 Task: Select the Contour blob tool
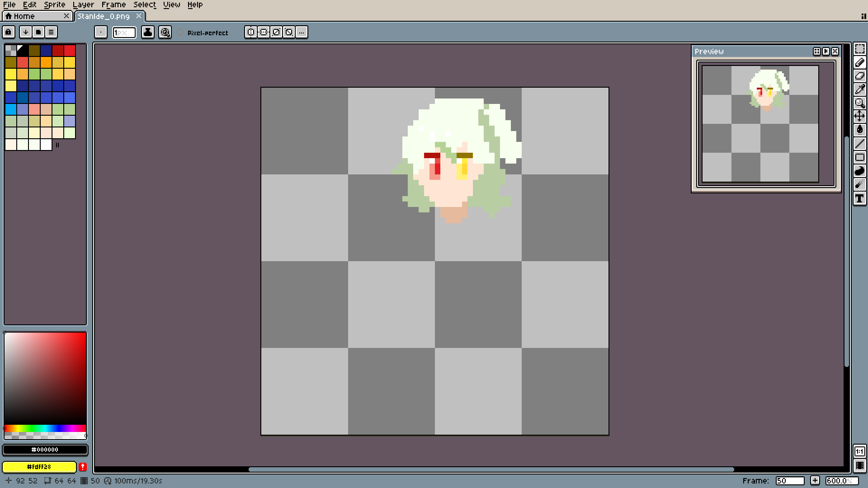coord(859,171)
